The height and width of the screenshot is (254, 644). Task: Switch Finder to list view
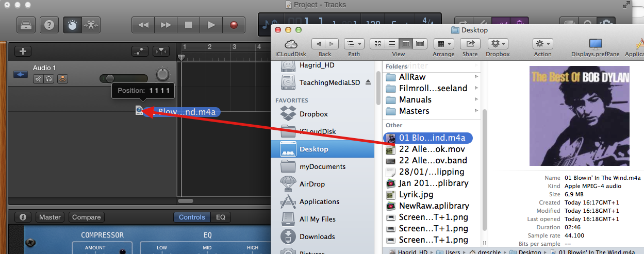392,44
